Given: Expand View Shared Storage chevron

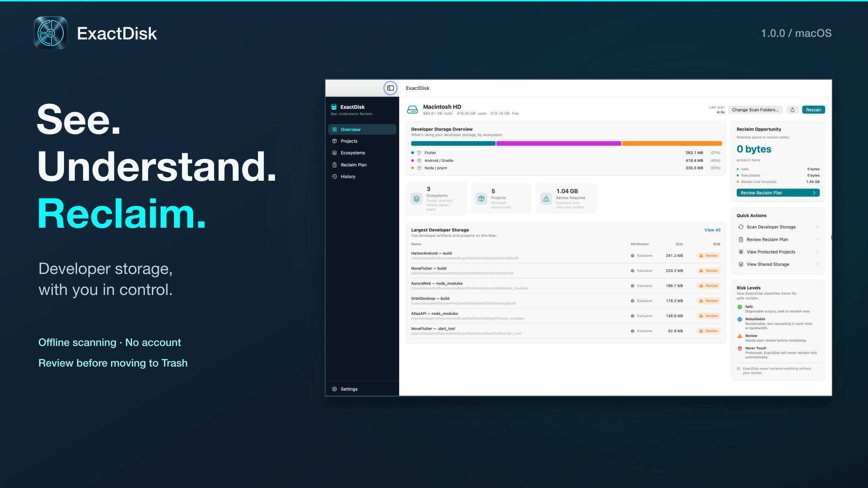Looking at the screenshot, I should click(x=817, y=264).
